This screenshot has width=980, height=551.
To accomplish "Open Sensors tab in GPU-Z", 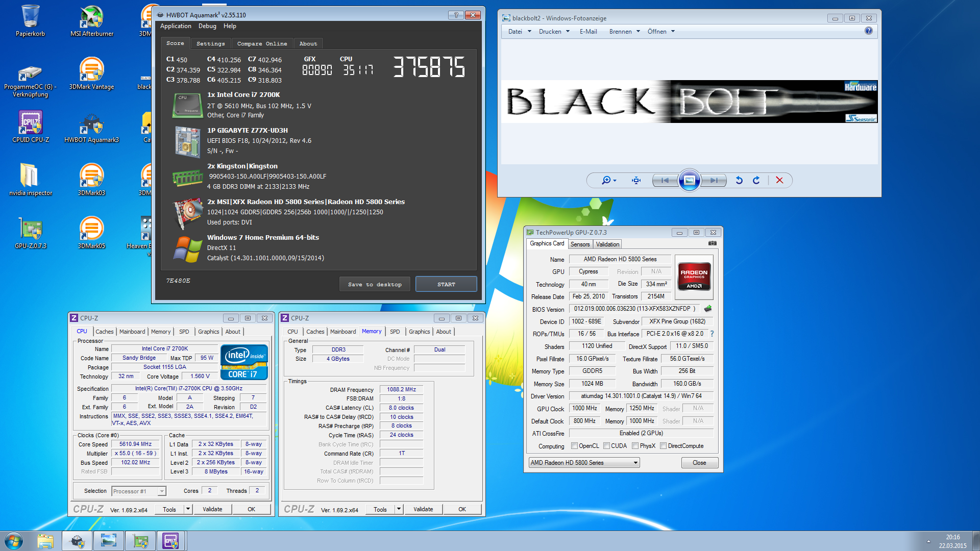I will coord(580,244).
